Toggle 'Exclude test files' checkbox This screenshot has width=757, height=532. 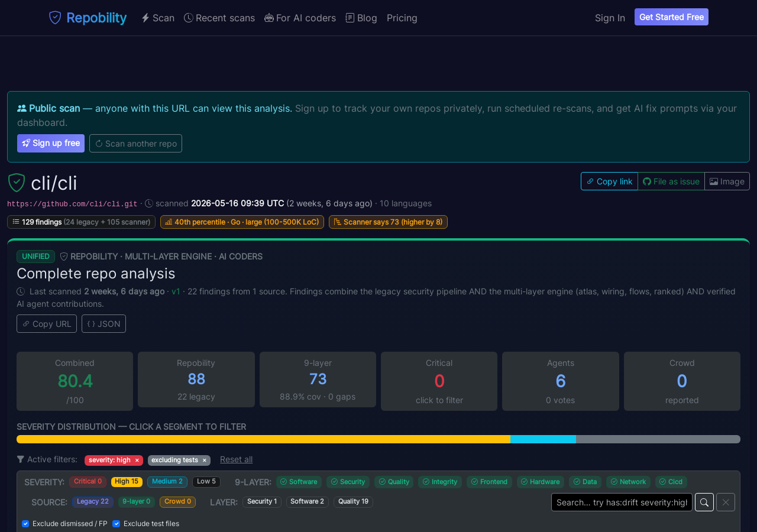point(116,524)
